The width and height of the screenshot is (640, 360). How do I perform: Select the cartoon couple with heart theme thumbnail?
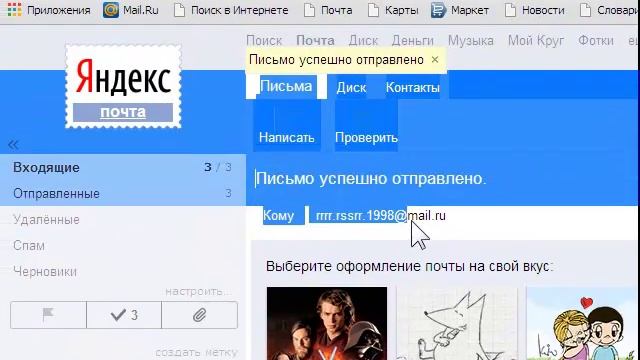(x=583, y=323)
